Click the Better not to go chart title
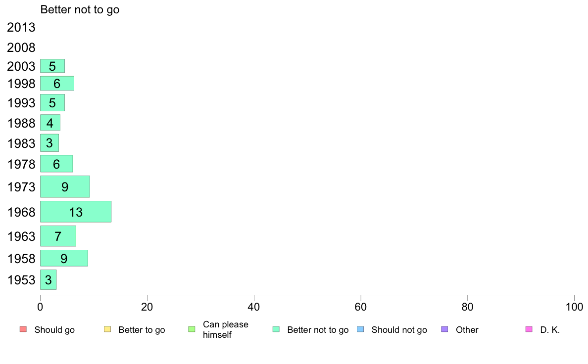 point(80,9)
